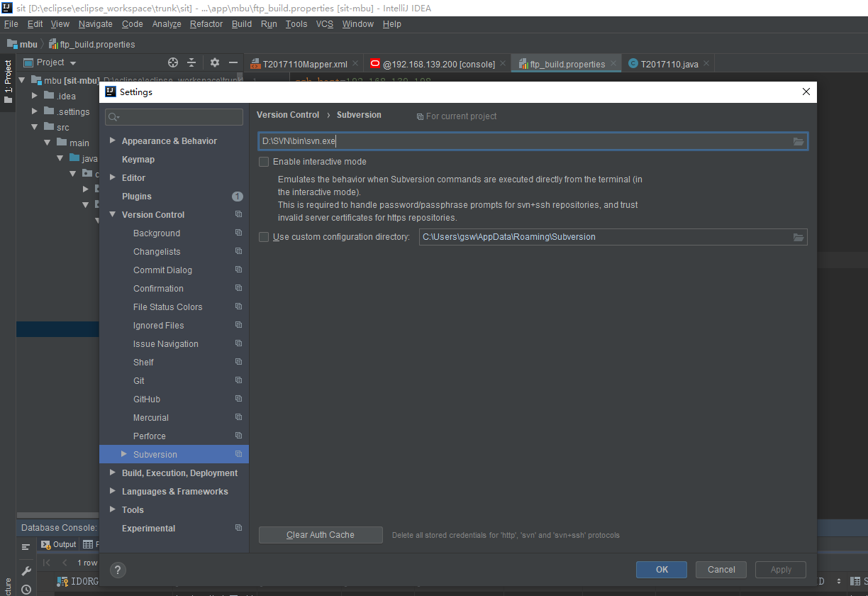Viewport: 868px width, 596px height.
Task: Enable interactive mode for Subversion
Action: [x=263, y=162]
